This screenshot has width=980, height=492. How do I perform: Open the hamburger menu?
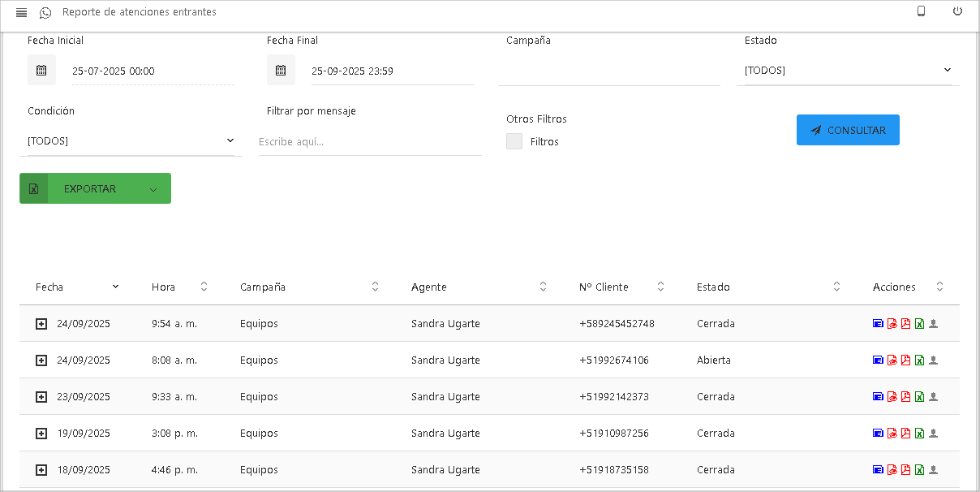point(22,13)
